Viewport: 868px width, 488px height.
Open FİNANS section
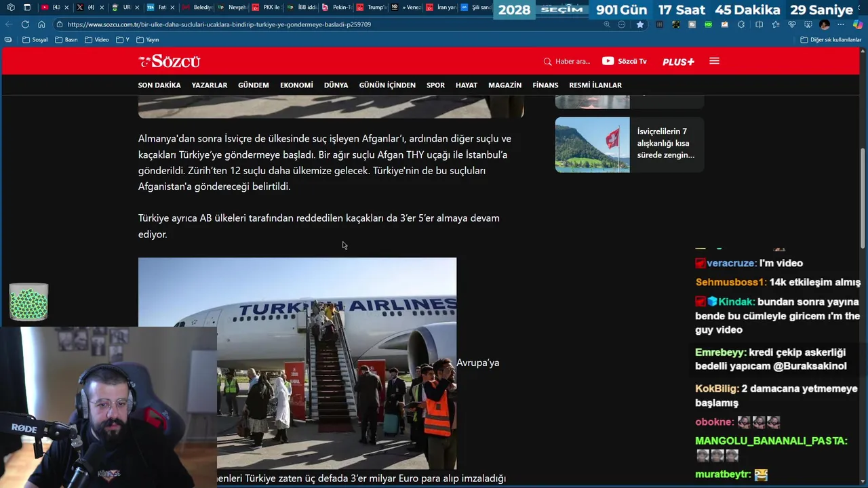tap(545, 85)
